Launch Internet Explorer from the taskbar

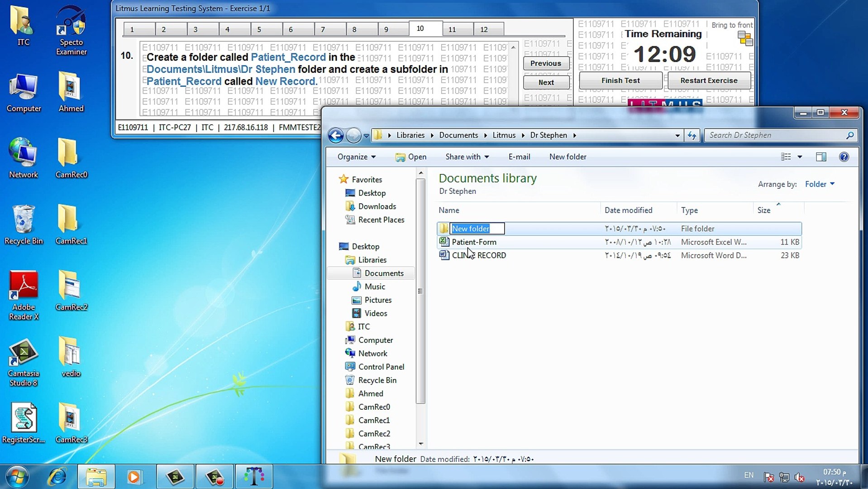point(57,477)
